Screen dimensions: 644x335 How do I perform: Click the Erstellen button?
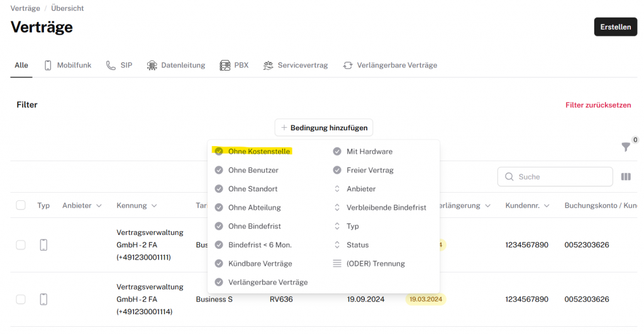615,27
